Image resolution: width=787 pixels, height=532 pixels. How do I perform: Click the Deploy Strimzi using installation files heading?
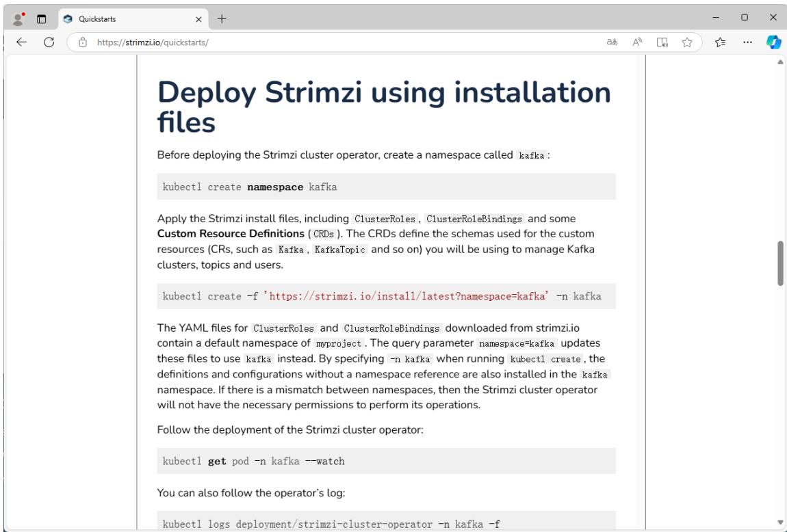pos(384,107)
